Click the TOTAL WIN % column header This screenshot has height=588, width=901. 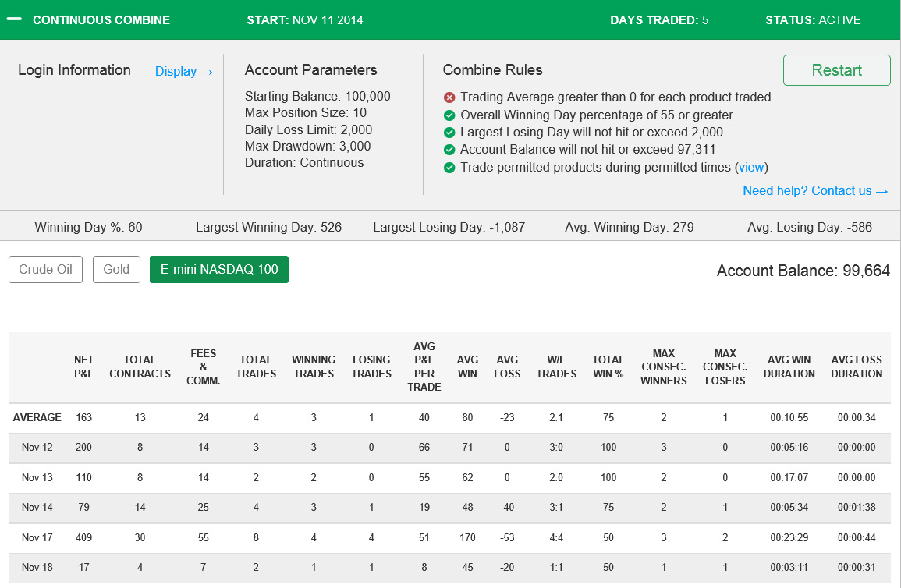pos(608,367)
